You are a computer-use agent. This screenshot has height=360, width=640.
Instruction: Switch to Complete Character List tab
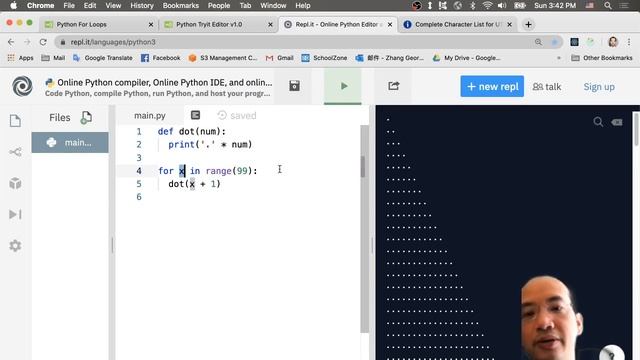[458, 24]
